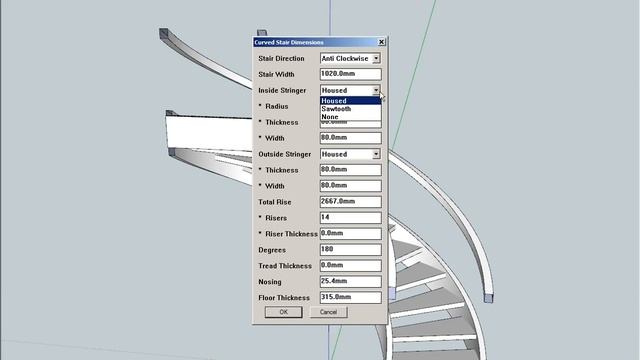Click the Degrees input field
The image size is (640, 360).
click(x=351, y=249)
